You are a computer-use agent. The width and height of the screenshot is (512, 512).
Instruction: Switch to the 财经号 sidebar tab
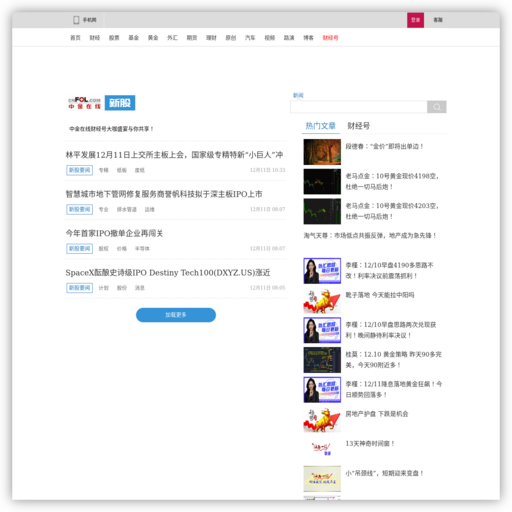[x=359, y=126]
